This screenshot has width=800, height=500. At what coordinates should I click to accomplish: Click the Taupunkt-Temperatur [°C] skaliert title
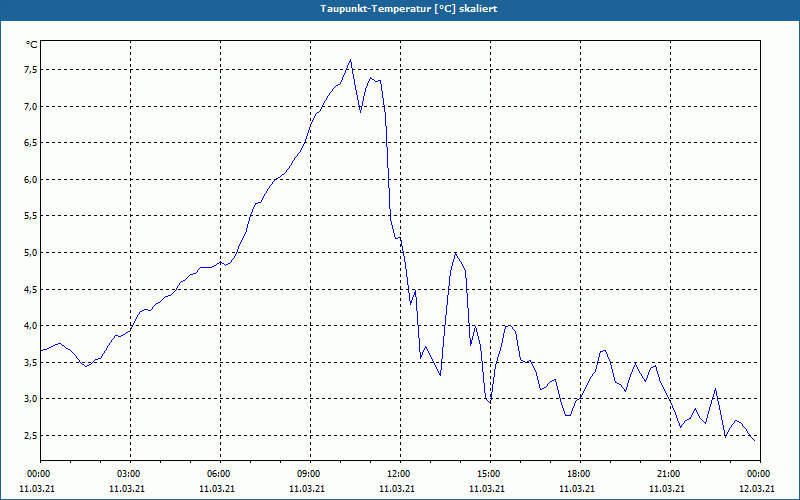(x=409, y=9)
